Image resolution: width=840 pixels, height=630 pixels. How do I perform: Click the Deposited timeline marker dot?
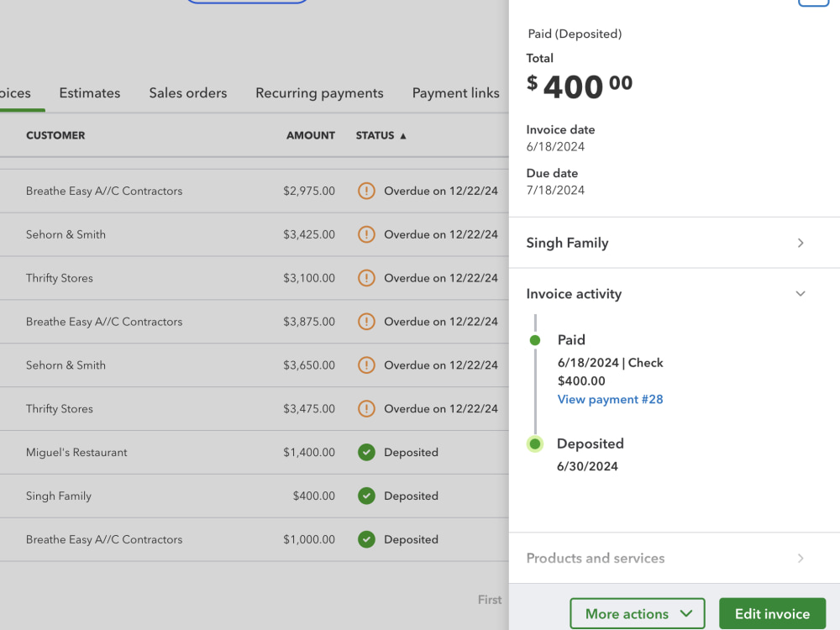tap(534, 444)
